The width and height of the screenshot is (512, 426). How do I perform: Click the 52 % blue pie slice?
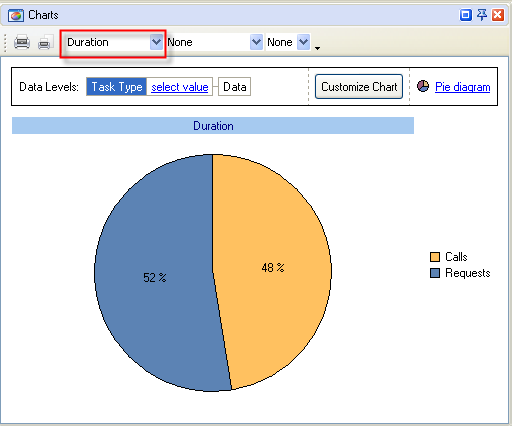coord(154,277)
